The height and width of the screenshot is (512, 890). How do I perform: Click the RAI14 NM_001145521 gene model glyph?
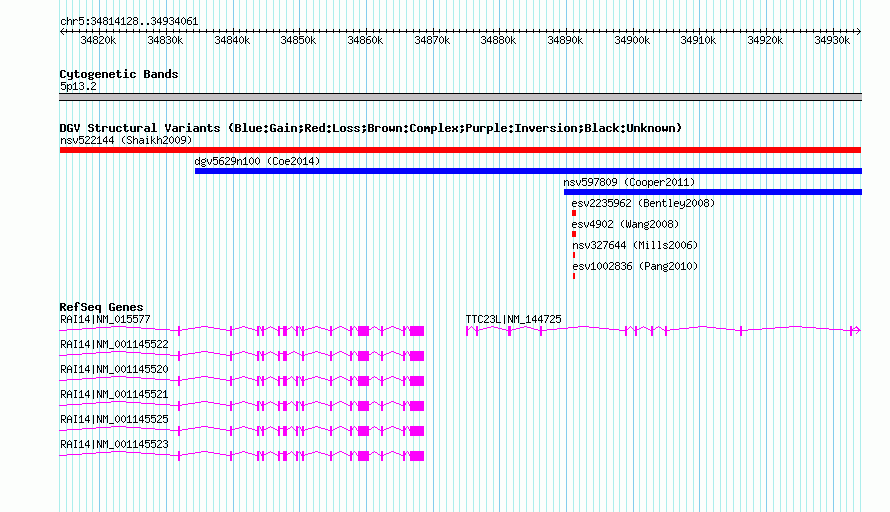pos(242,406)
